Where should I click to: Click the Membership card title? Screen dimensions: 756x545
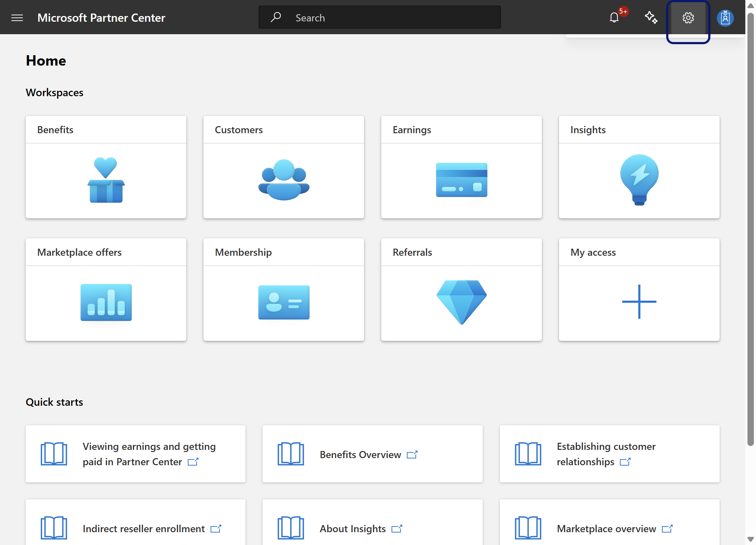243,252
